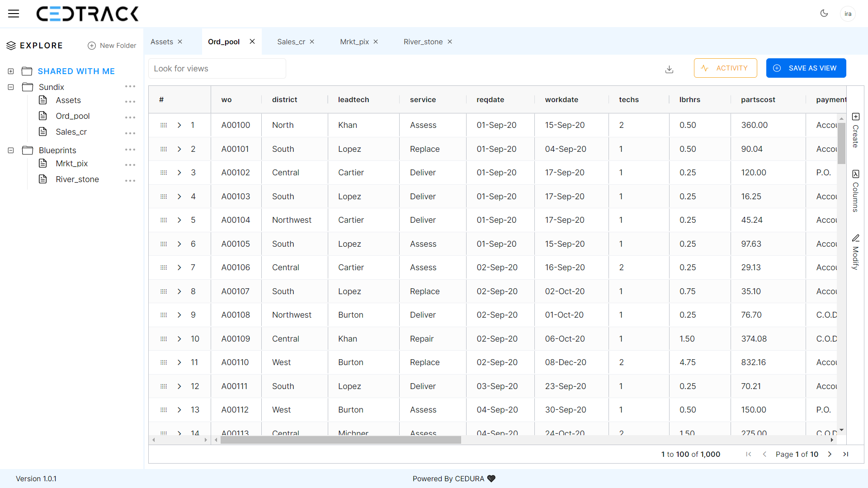Image resolution: width=868 pixels, height=488 pixels.
Task: Click the Activity button
Action: [725, 68]
